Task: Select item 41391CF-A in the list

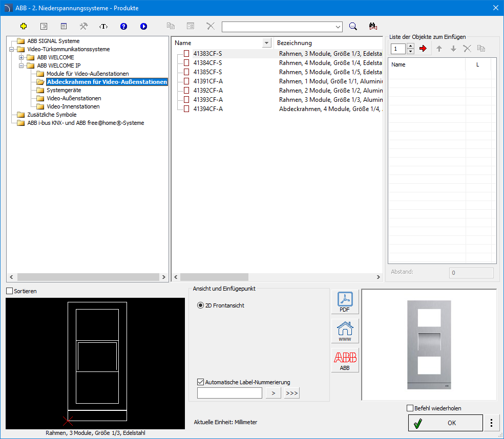Action: click(208, 81)
